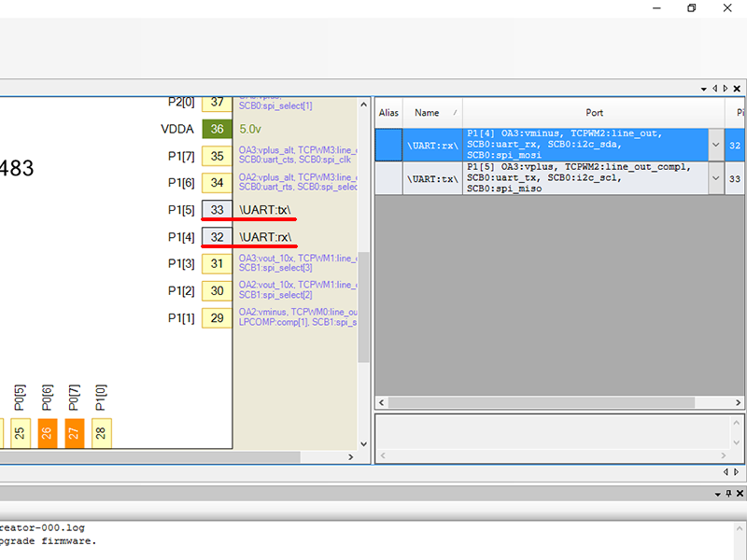Click Alias cell of \UART:tx\ row
This screenshot has width=747, height=560.
tap(388, 178)
